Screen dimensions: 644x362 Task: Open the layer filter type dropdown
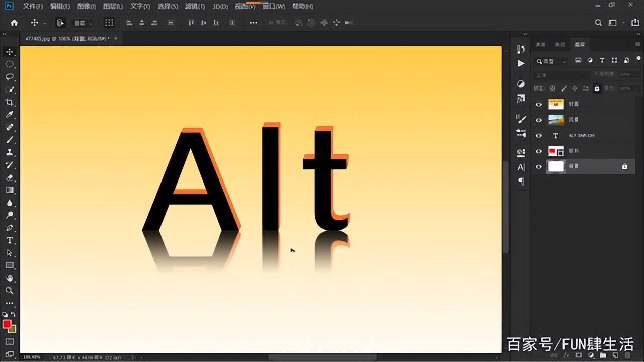tap(551, 61)
